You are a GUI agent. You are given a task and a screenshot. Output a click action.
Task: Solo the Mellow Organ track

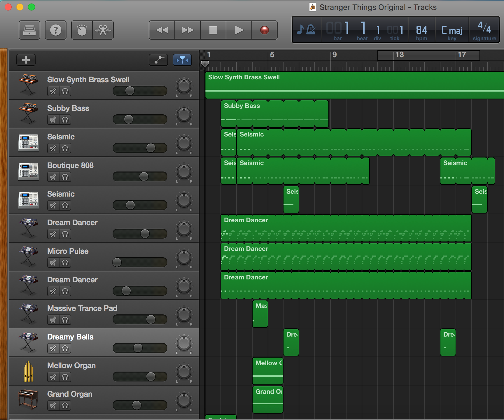65,377
